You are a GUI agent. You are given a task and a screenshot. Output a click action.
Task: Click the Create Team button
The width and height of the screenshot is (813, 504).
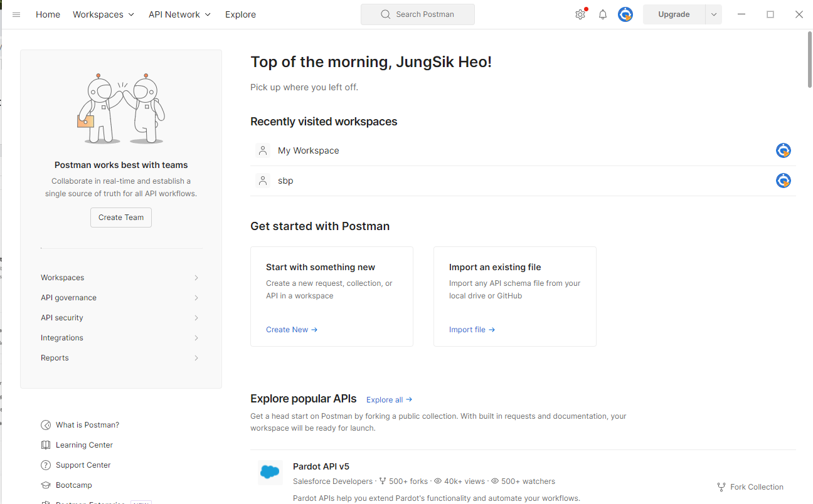121,218
